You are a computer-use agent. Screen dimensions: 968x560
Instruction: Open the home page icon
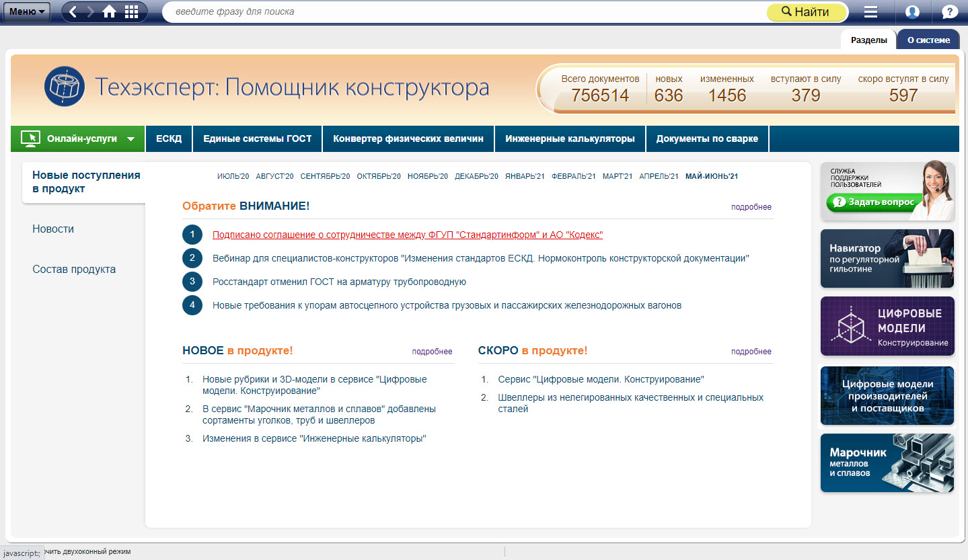110,11
